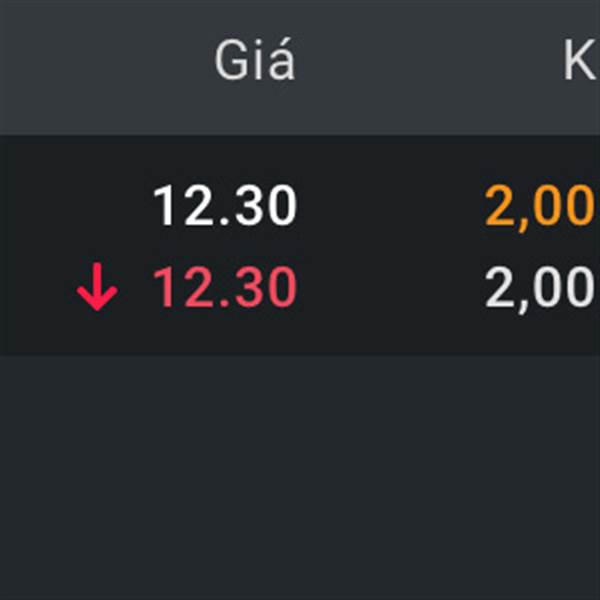
Task: Click blank cell left of the red arrow
Action: tap(38, 287)
